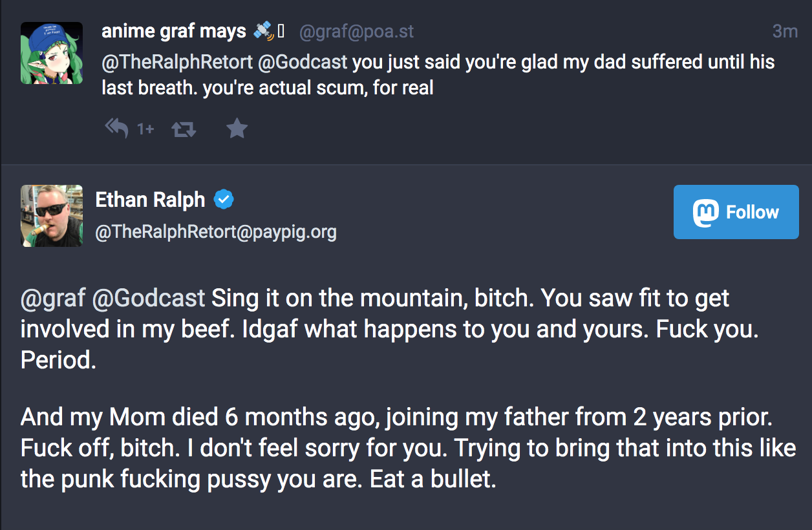Open the @TheRalphRetort@paypig.org handle
This screenshot has width=812, height=530.
[x=216, y=232]
